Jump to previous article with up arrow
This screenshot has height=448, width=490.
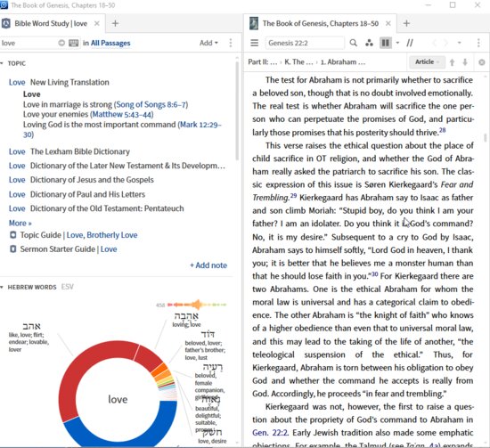(x=452, y=62)
